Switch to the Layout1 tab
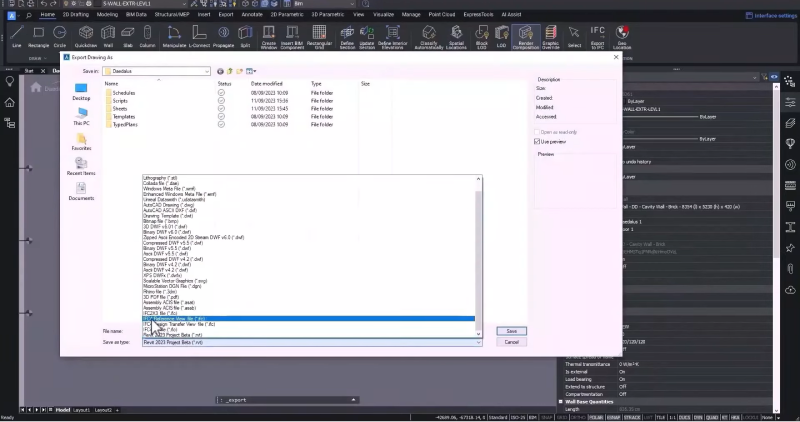Viewport: 800px width, 422px height. pyautogui.click(x=81, y=410)
